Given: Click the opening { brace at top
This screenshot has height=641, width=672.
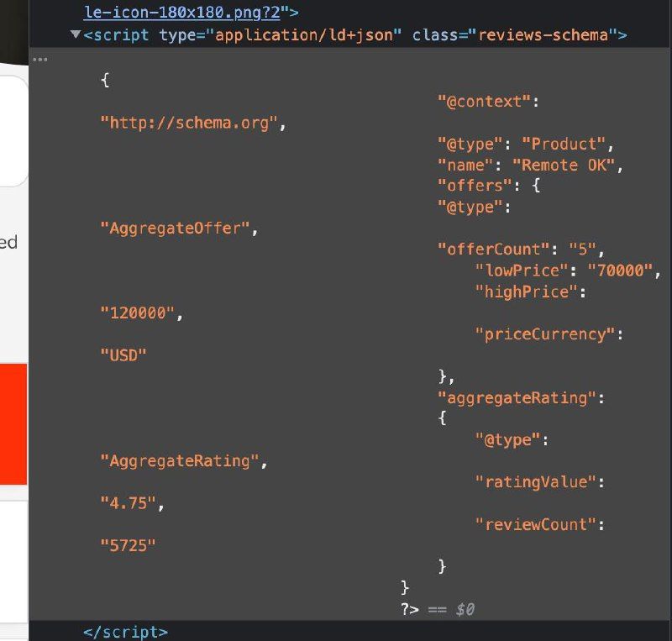Looking at the screenshot, I should [x=105, y=80].
